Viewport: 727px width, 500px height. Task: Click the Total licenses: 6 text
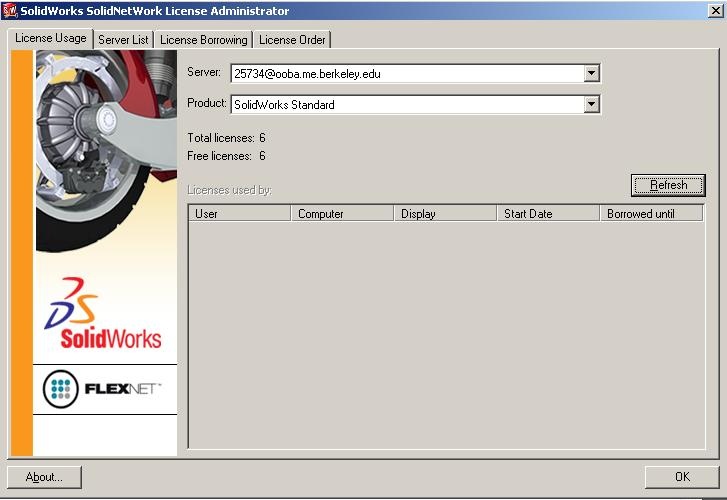pyautogui.click(x=226, y=138)
